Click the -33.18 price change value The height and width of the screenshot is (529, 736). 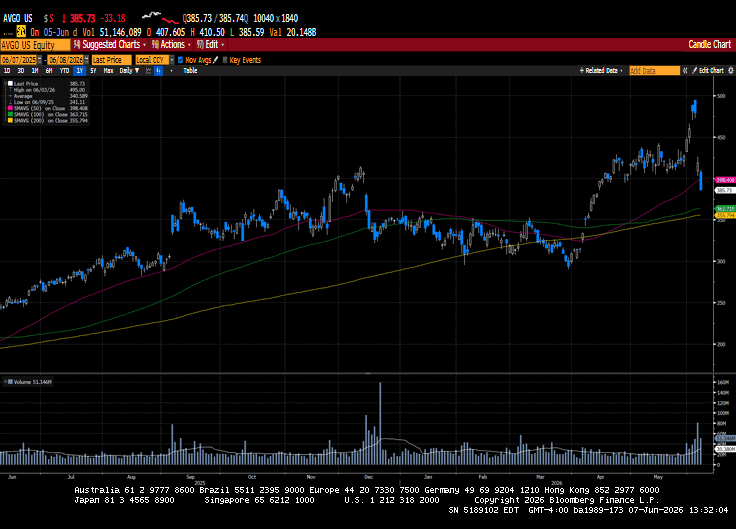(x=113, y=18)
